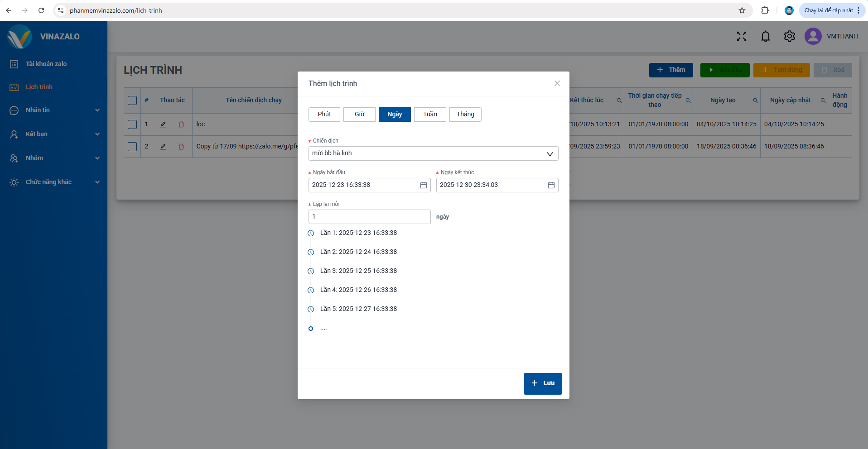
Task: Expand the Nhắn tin sidebar menu
Action: coord(54,110)
